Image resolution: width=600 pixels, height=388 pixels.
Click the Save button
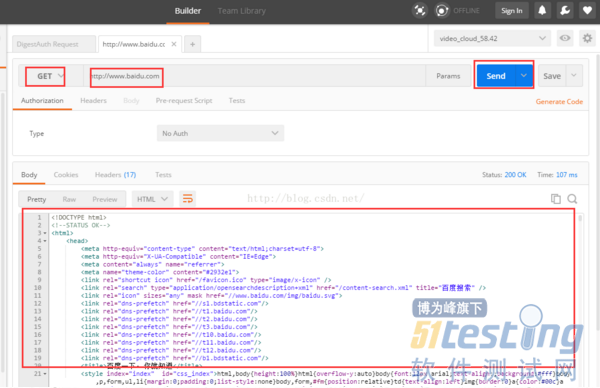point(552,76)
